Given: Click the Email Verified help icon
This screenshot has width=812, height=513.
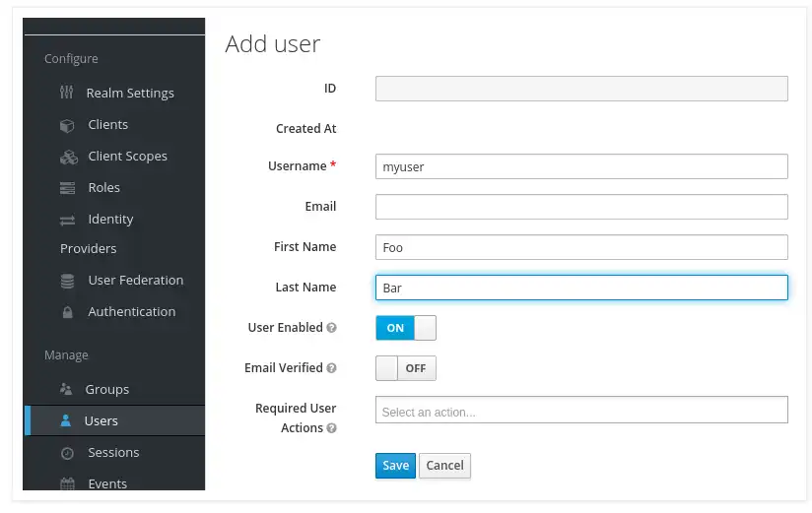Looking at the screenshot, I should click(332, 368).
